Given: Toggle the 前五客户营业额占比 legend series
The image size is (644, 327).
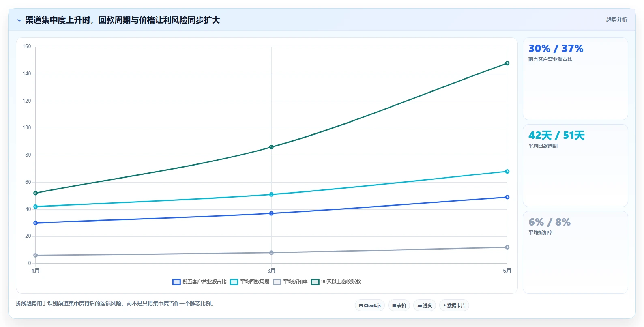Looking at the screenshot, I should click(x=200, y=282).
